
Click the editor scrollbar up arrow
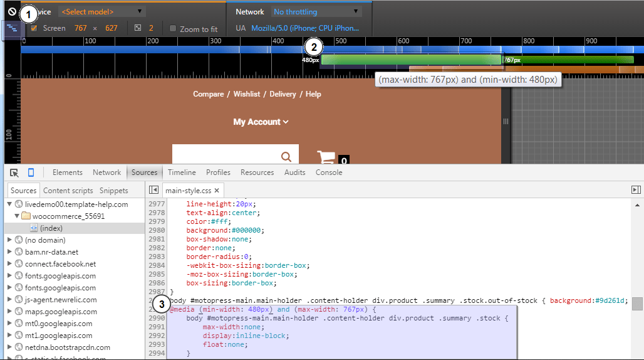coord(638,204)
